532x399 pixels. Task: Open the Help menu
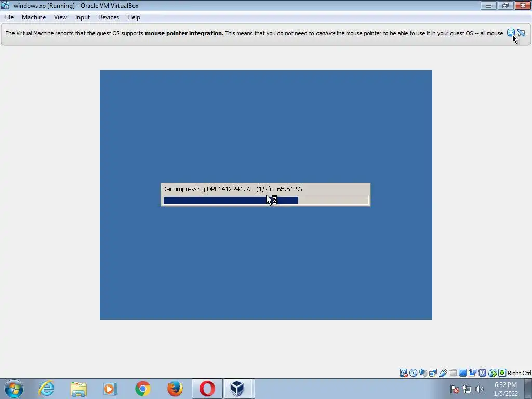tap(134, 17)
